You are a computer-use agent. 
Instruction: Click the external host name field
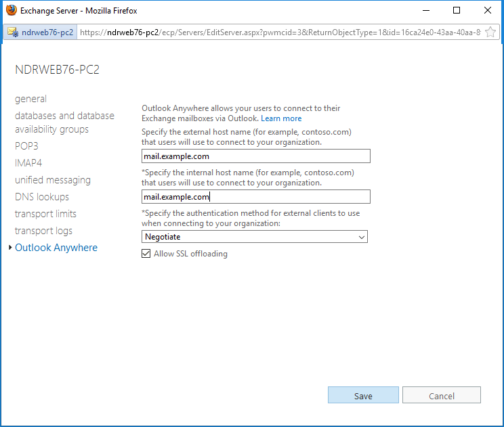pos(256,156)
